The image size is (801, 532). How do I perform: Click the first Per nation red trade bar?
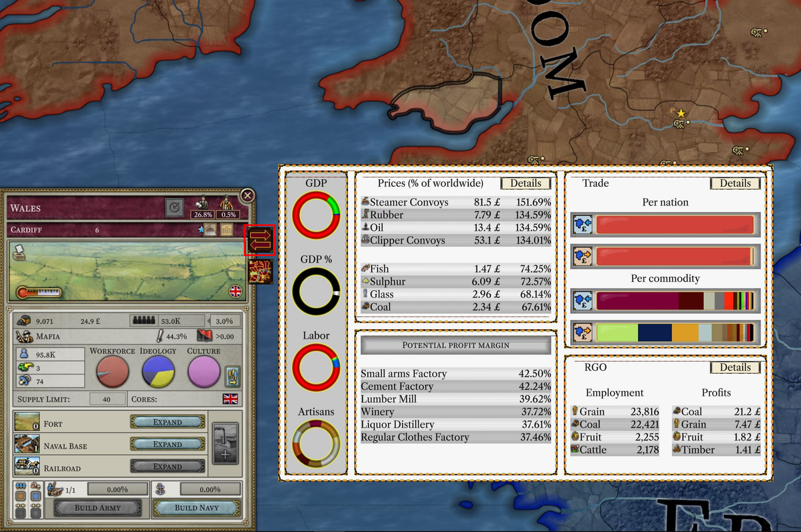(675, 225)
